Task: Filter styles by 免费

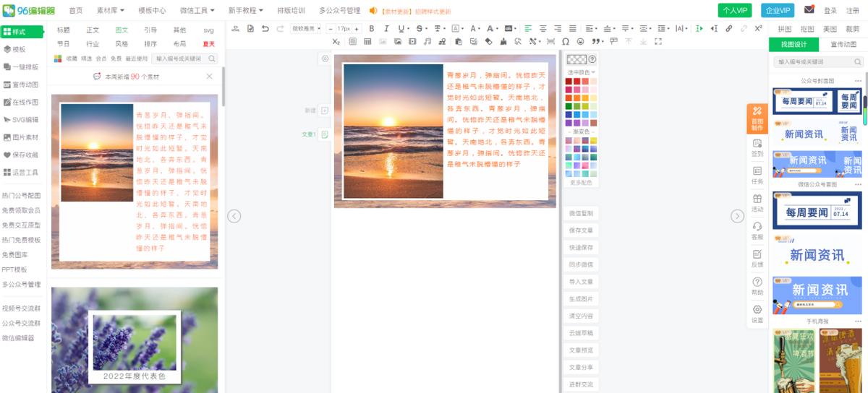Action: click(x=116, y=59)
